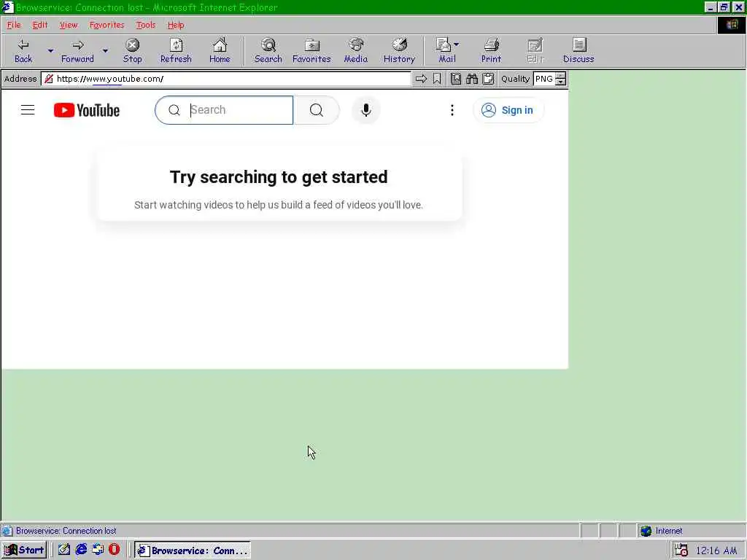Viewport: 747px width, 560px height.
Task: Decrease Quality with the down spinner arrow
Action: tap(561, 82)
